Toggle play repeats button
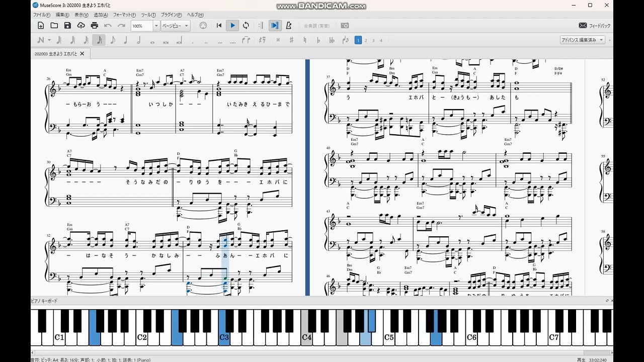The image size is (644, 362). coord(261,26)
